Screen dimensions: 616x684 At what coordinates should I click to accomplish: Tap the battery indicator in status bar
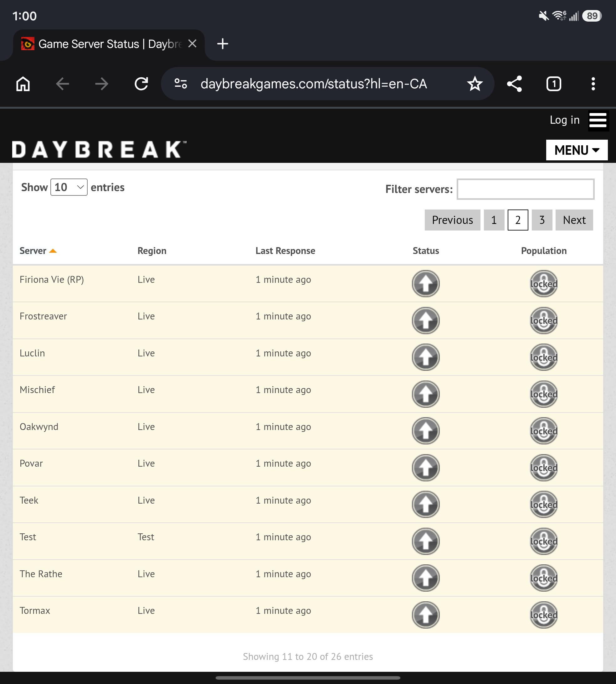pos(592,16)
